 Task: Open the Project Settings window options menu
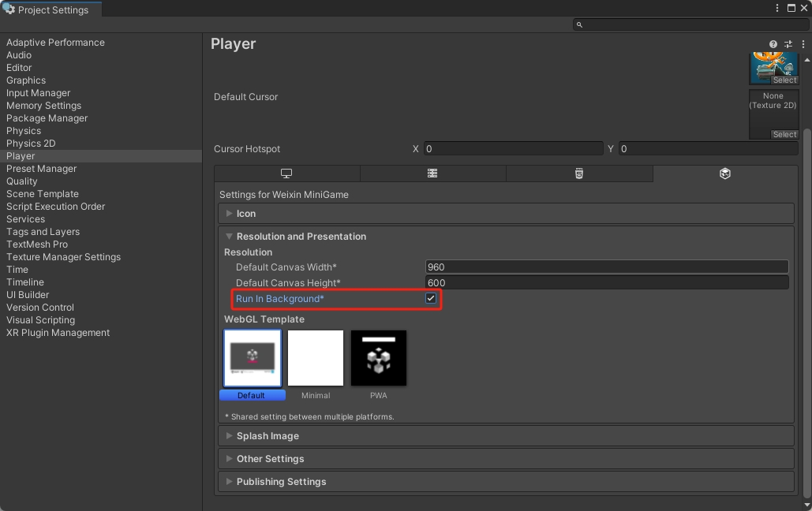(778, 8)
